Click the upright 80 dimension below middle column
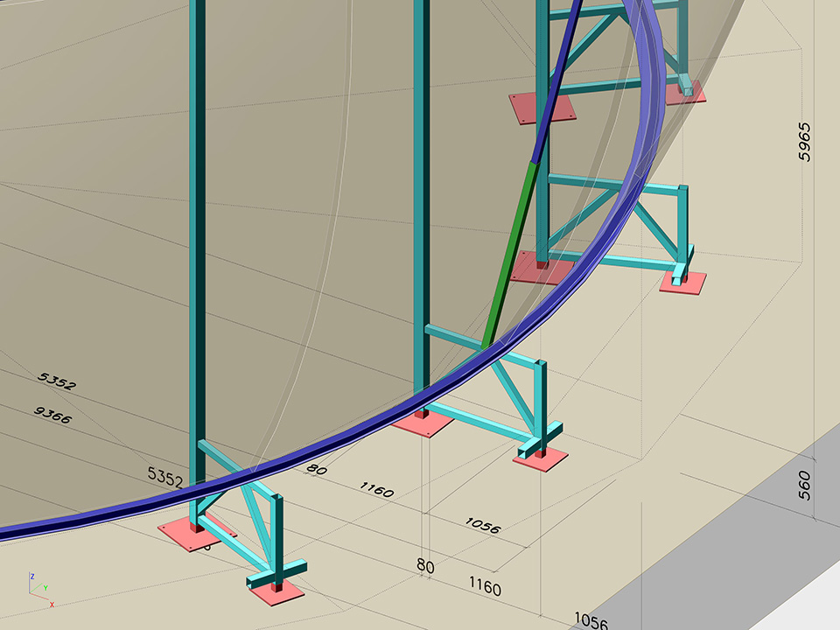The height and width of the screenshot is (630, 840). click(425, 566)
